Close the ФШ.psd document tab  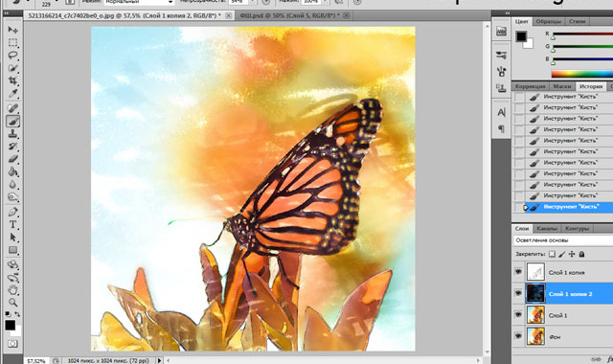(346, 15)
